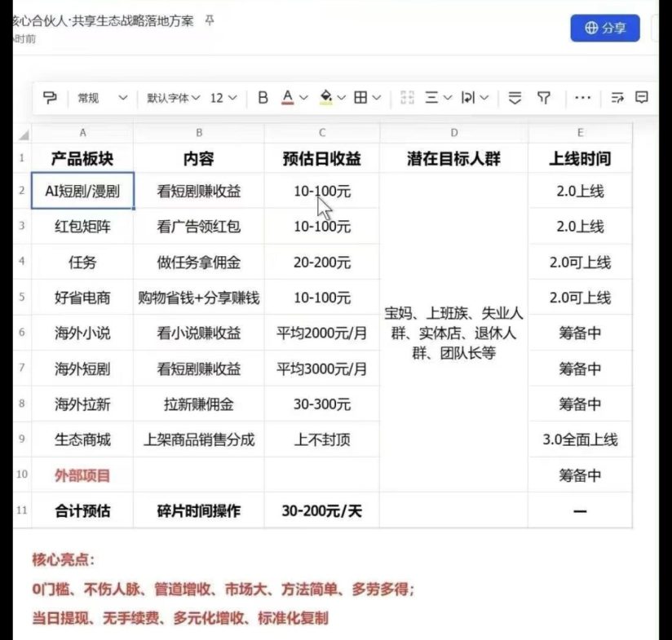Click the merged cell listing 宝妈、上班族
The width and height of the screenshot is (672, 640).
coord(454,333)
